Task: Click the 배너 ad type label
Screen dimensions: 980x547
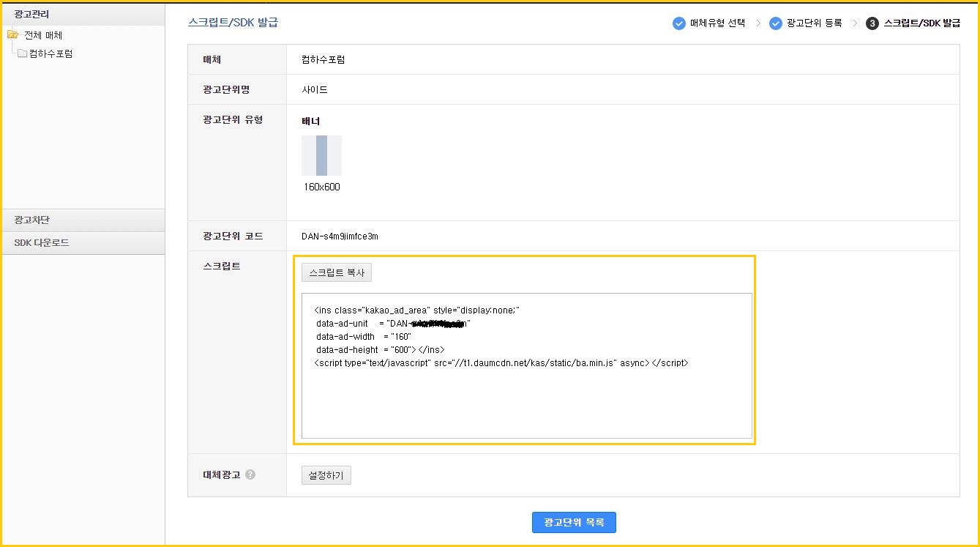Action: [311, 121]
